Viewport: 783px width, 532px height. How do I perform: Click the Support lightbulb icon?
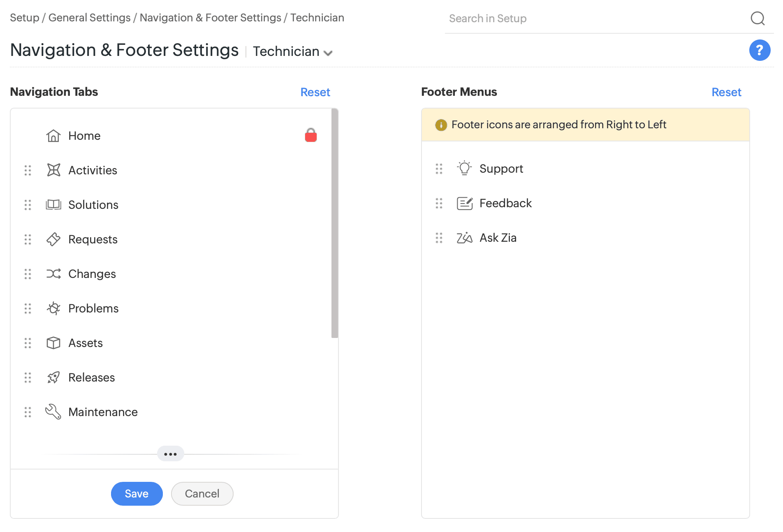(464, 168)
